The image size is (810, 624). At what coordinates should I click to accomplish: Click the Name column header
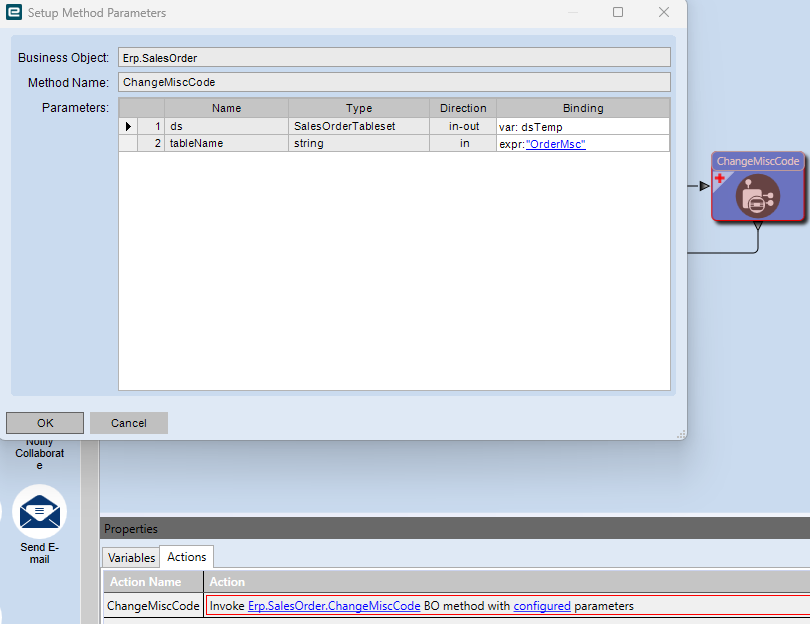pyautogui.click(x=226, y=108)
